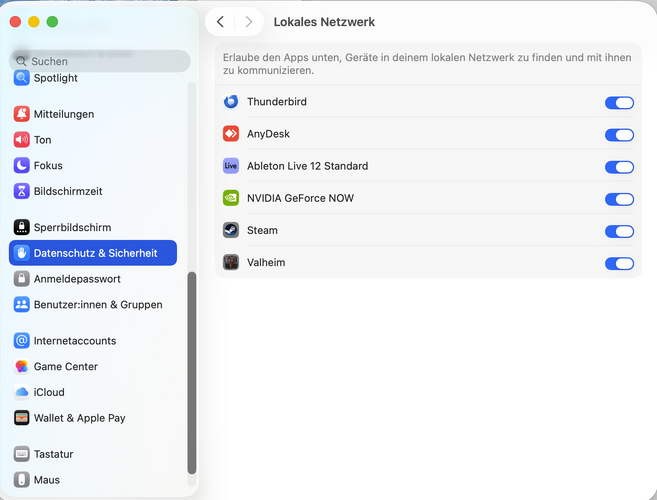Open Mitteilungen in the sidebar
Image resolution: width=657 pixels, height=500 pixels.
[x=64, y=114]
